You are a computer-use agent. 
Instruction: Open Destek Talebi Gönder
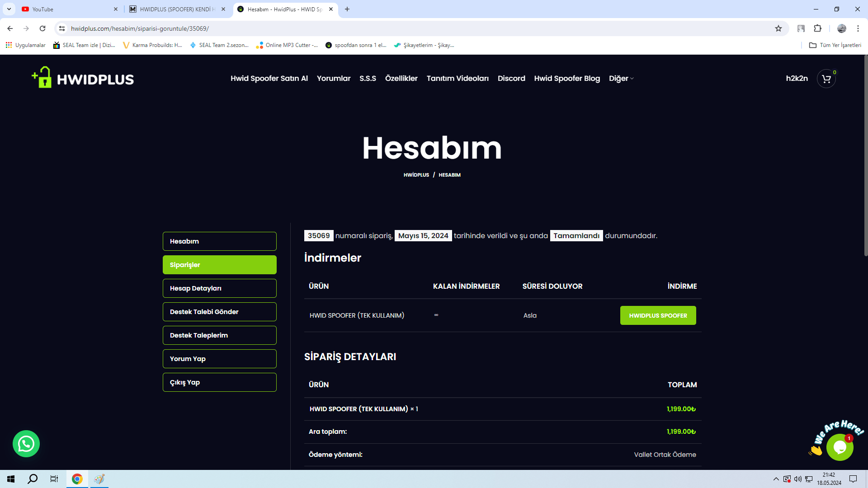220,312
